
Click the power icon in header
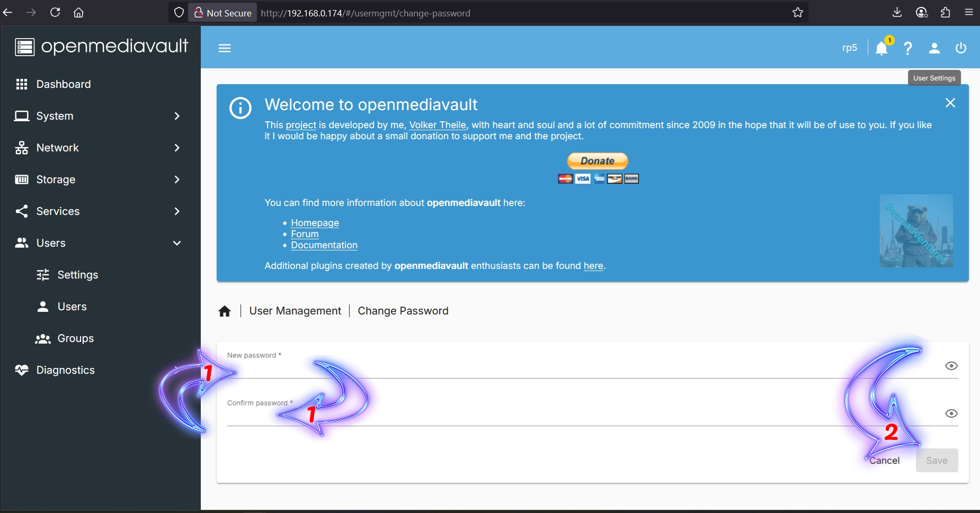point(961,48)
